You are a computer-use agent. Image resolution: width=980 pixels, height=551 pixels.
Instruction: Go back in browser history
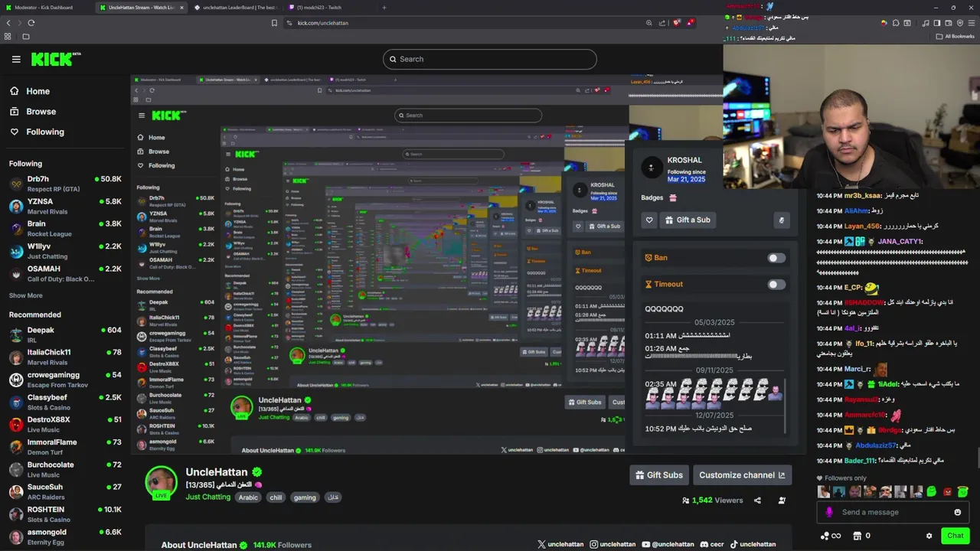[8, 23]
